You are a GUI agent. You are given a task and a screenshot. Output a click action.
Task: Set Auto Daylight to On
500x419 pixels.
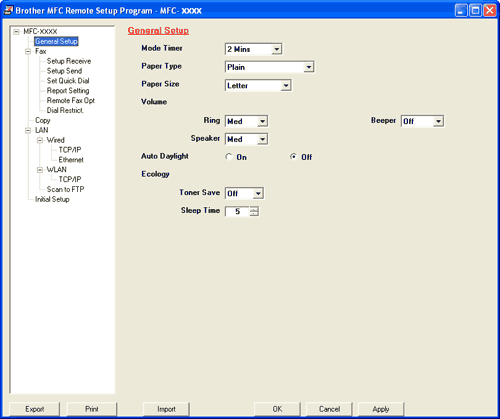229,157
